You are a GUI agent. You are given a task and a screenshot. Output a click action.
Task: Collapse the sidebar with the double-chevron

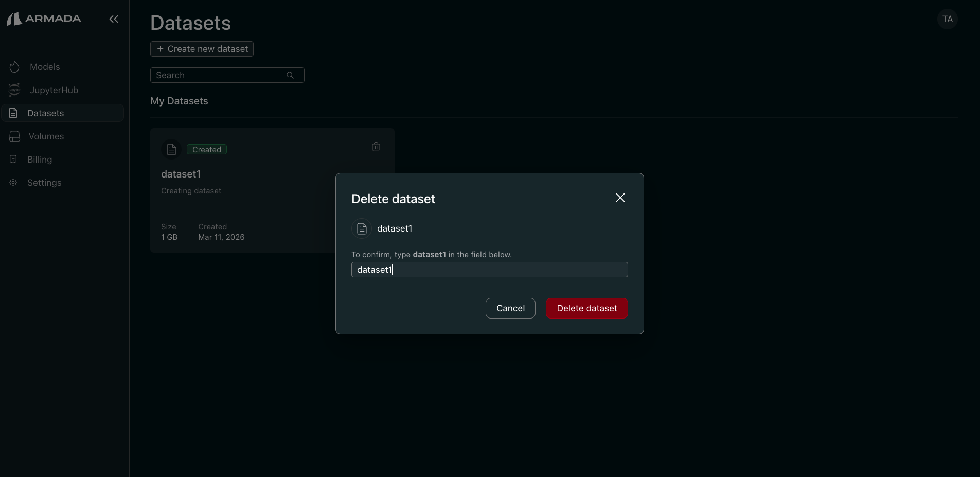pyautogui.click(x=113, y=19)
